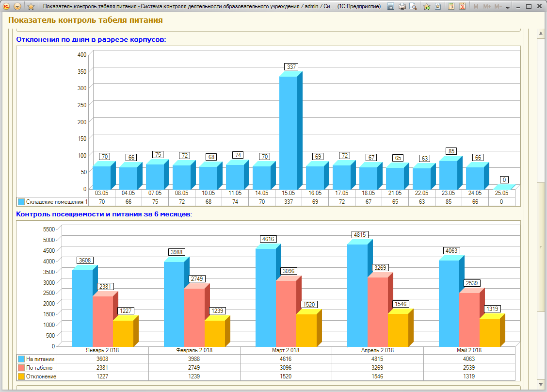This screenshot has height=392, width=547.
Task: Click heading Отклонения по дням в разрезе корпусов
Action: point(91,39)
